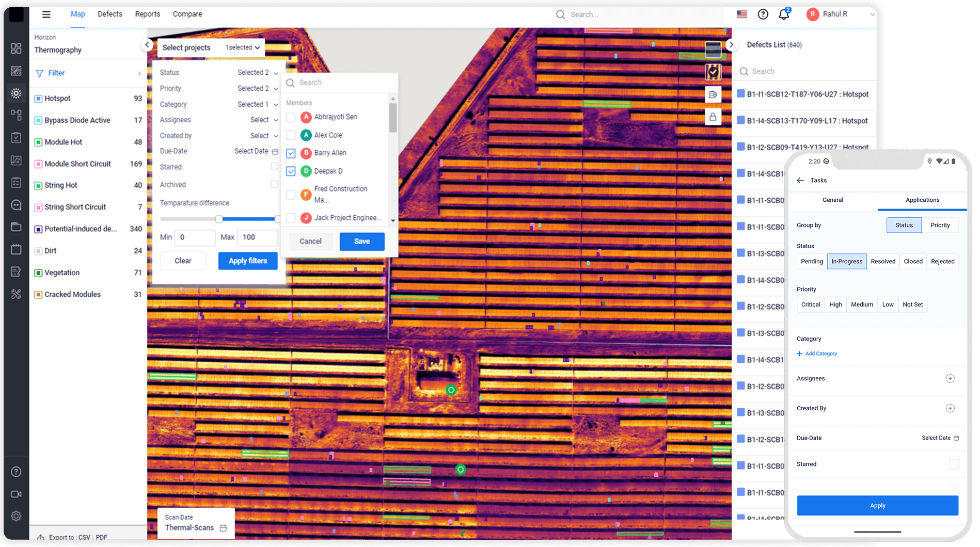This screenshot has width=980, height=547.
Task: Click the Apply filters button
Action: tap(247, 261)
